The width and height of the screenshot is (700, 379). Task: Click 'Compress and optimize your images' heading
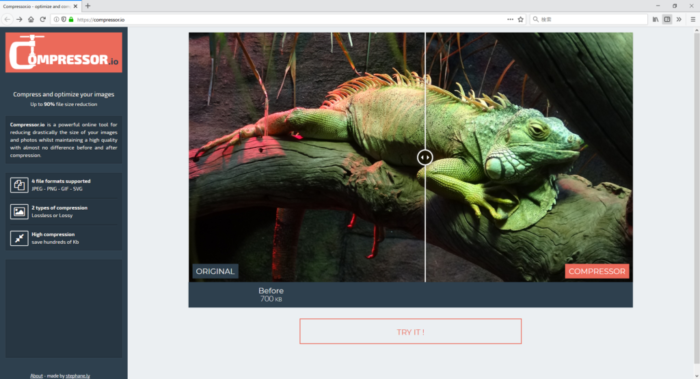(x=63, y=94)
